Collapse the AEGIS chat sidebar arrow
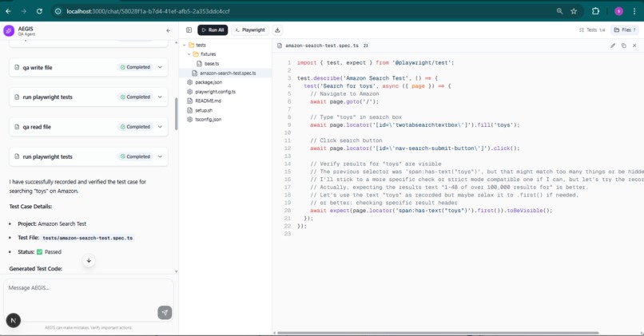644x336 pixels. 168,31
